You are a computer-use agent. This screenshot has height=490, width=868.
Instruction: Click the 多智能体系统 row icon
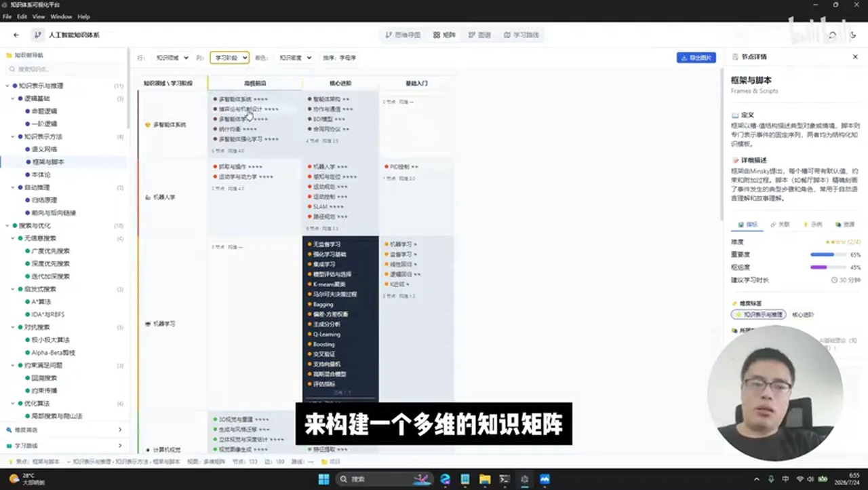148,125
